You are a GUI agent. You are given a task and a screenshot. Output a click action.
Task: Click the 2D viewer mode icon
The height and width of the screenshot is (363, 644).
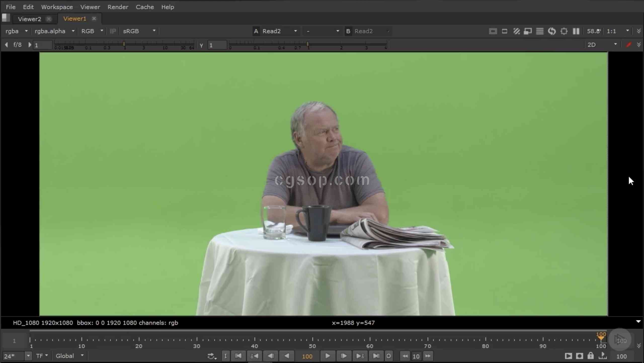(x=591, y=44)
